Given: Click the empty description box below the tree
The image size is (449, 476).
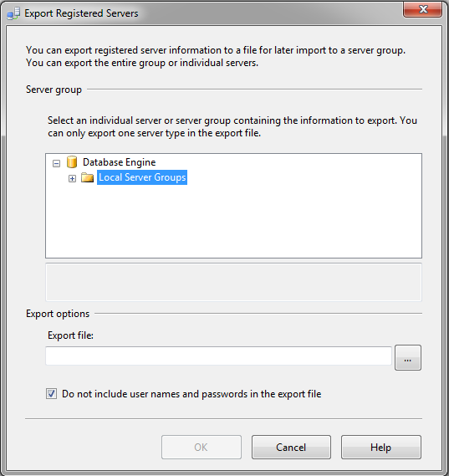Looking at the screenshot, I should (233, 282).
